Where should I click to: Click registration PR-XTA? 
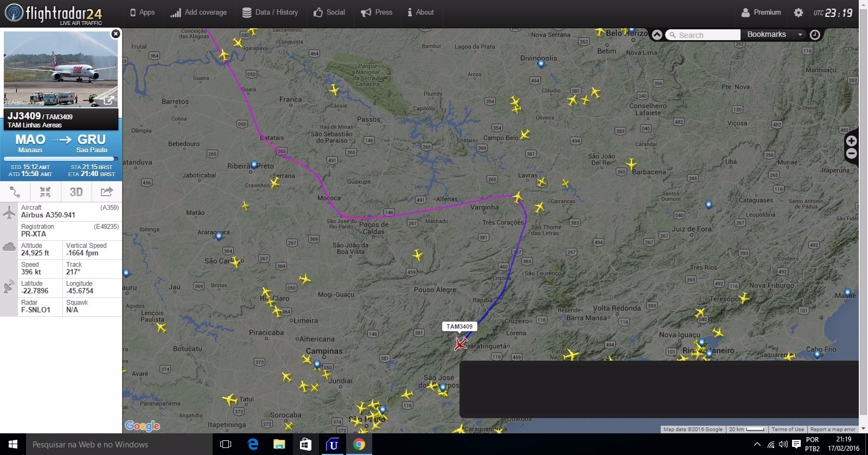point(34,234)
